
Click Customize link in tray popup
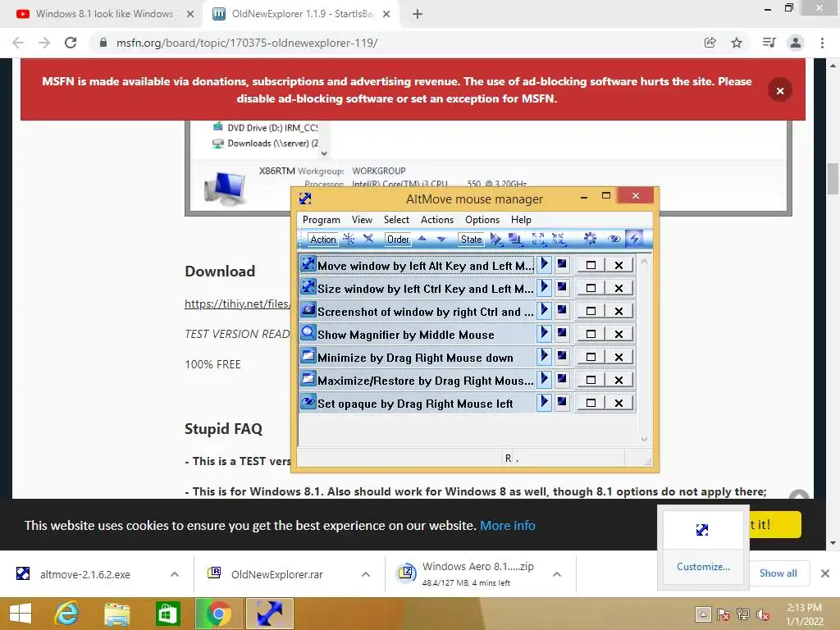(x=703, y=566)
